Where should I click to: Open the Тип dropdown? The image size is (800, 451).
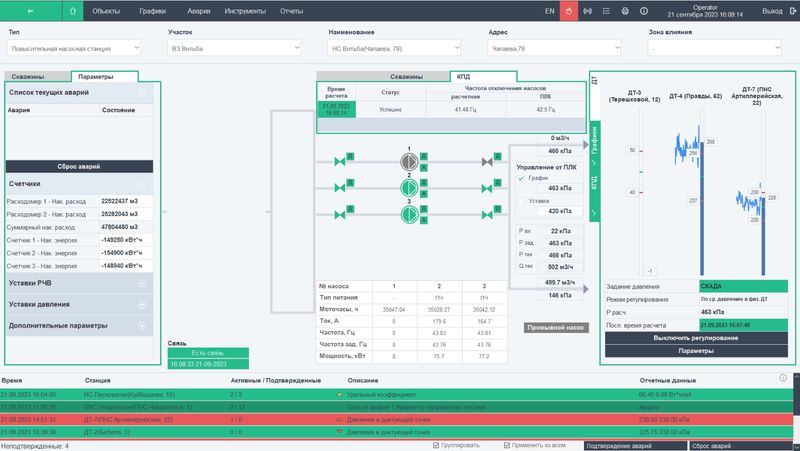click(74, 48)
